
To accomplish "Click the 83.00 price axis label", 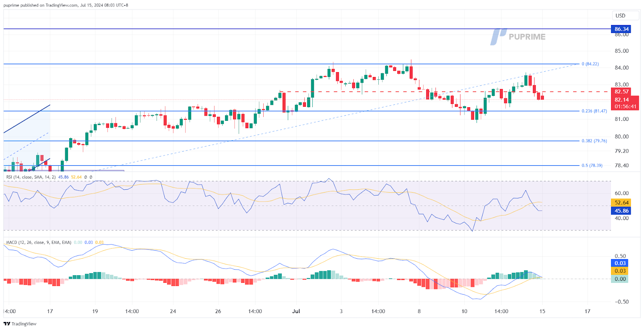I will pyautogui.click(x=621, y=85).
